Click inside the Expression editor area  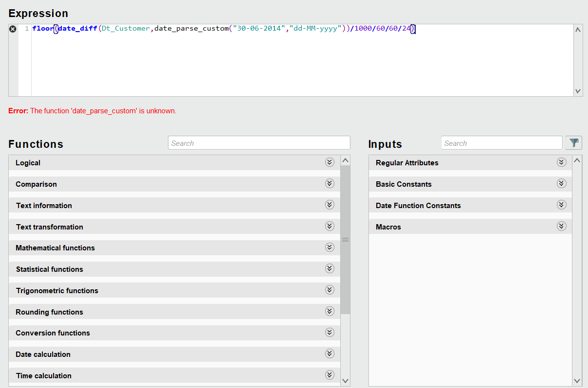[302, 60]
